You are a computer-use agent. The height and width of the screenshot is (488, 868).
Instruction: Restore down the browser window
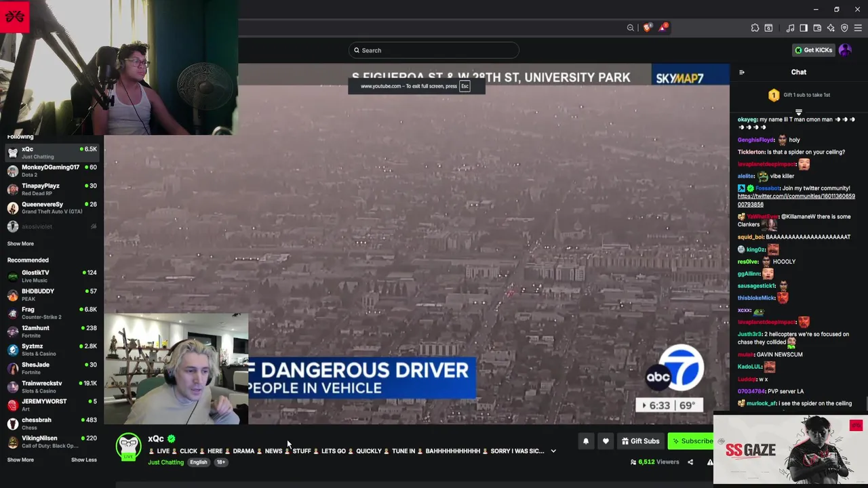pyautogui.click(x=836, y=9)
